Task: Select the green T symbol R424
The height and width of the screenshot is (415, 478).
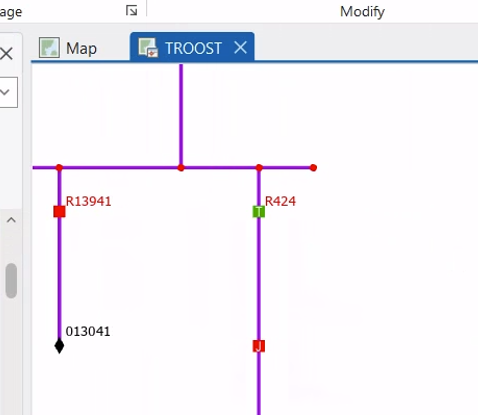Action: [x=259, y=212]
